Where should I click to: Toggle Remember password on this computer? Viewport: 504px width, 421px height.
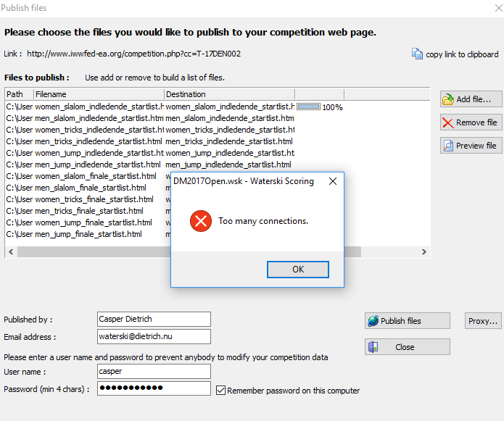pos(221,390)
